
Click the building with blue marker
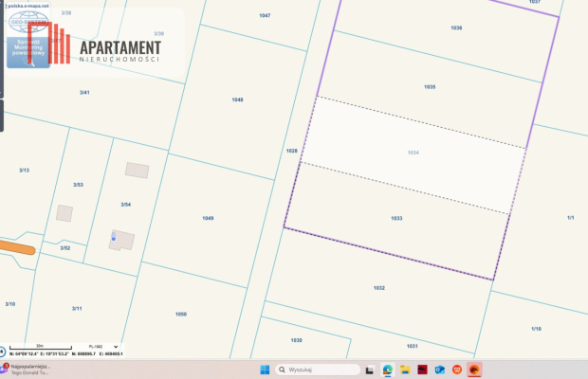pyautogui.click(x=121, y=240)
